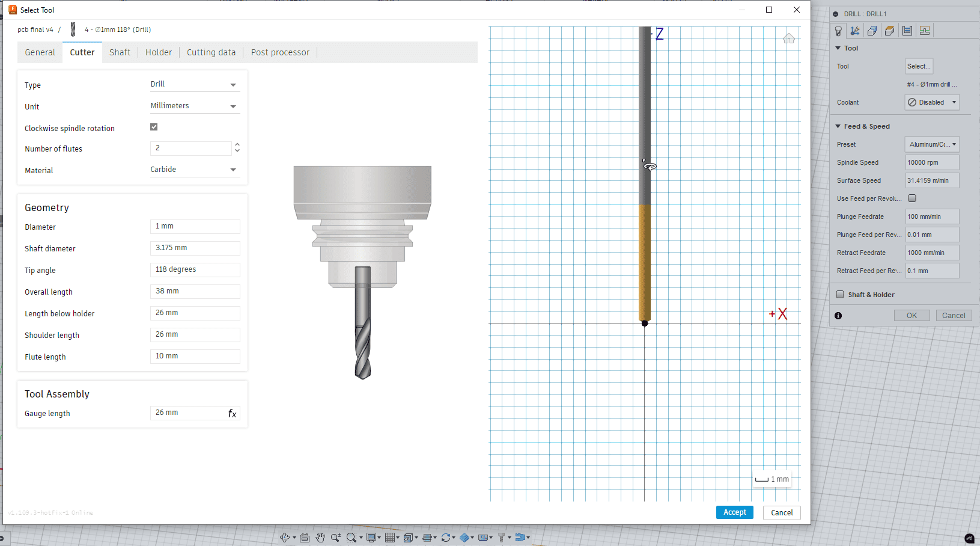Open the Unit dropdown set to Millimeters
This screenshot has width=980, height=546.
click(195, 106)
